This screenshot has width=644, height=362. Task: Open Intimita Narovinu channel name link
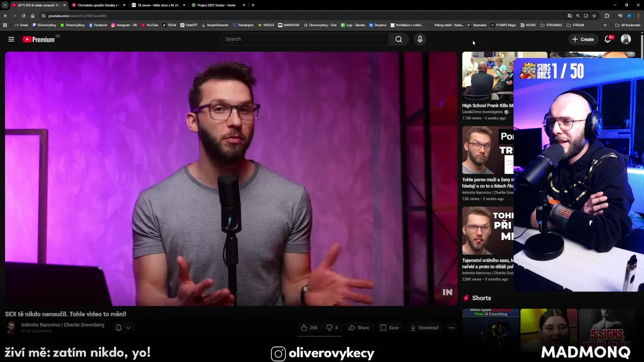[63, 325]
